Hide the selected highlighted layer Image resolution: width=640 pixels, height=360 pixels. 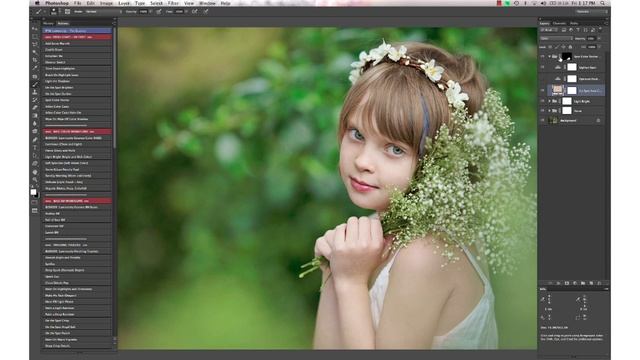click(542, 90)
